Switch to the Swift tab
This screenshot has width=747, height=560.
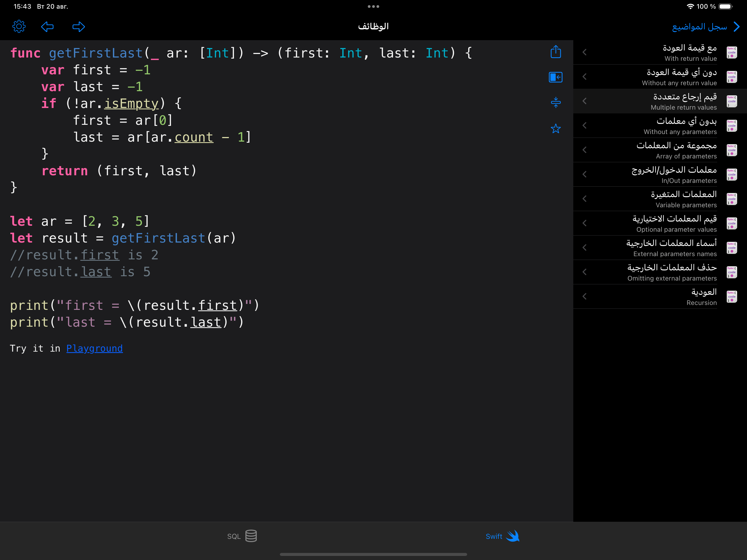click(x=502, y=536)
